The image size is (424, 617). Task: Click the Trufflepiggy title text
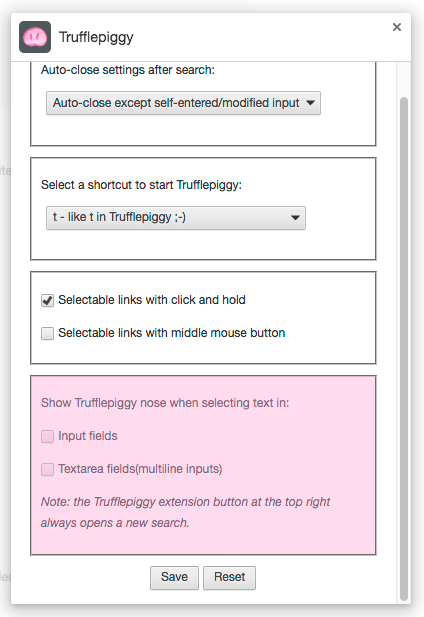coord(96,37)
